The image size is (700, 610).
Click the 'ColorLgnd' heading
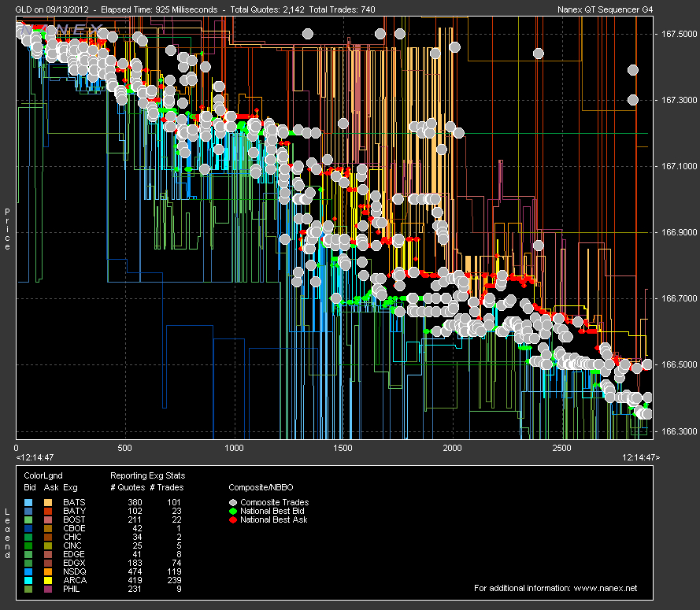(x=43, y=475)
